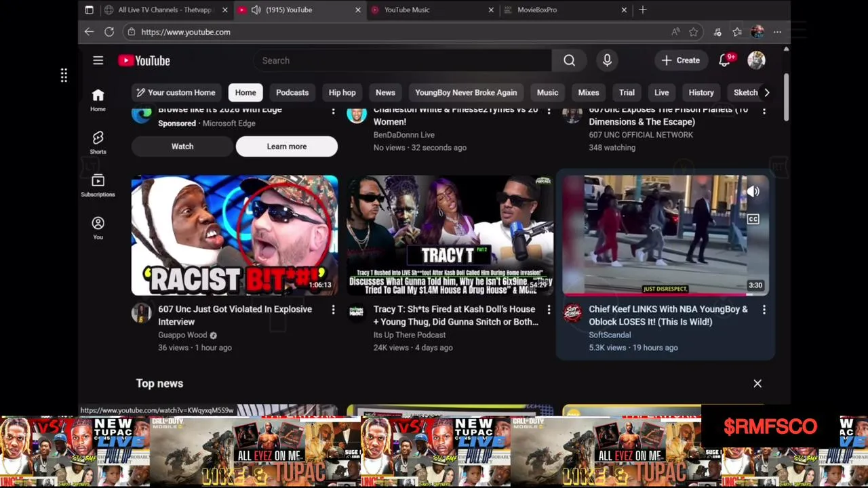This screenshot has width=868, height=488.
Task: Open options for Microsoft Edge sponsored ad
Action: coord(333,110)
